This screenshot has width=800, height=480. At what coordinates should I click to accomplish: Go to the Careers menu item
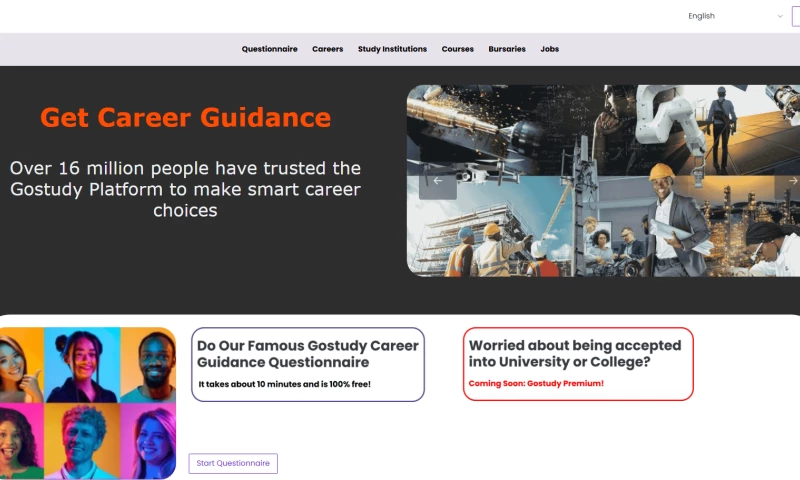328,49
